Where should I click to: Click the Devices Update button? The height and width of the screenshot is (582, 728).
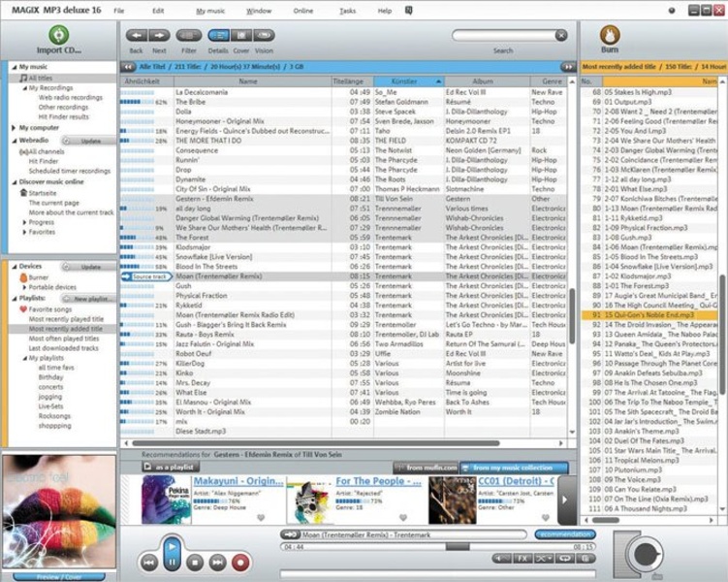88,267
